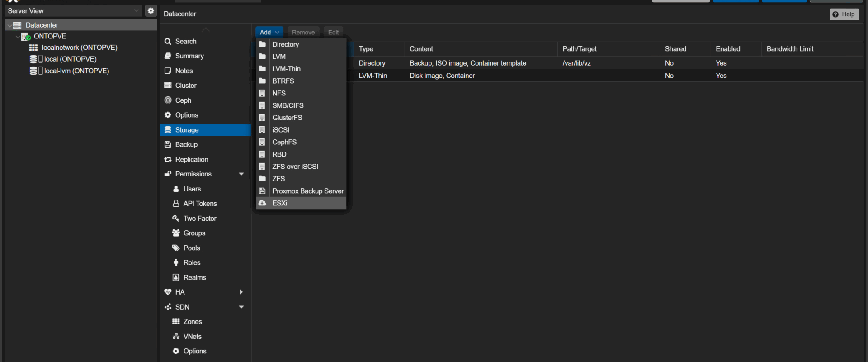Open the Help button
This screenshot has width=868, height=362.
[844, 14]
